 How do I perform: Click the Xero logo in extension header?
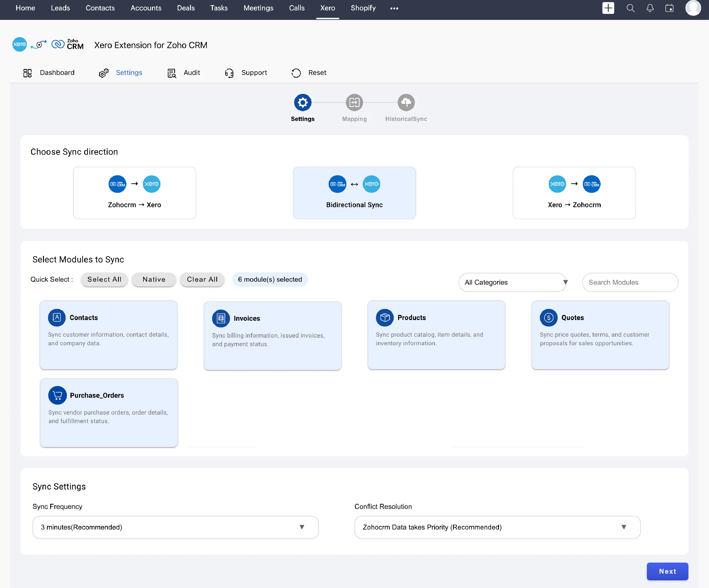[20, 44]
